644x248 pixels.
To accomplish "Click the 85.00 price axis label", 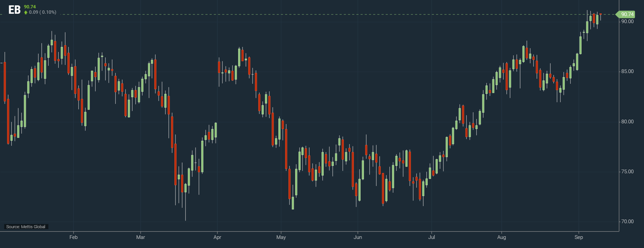I will click(x=627, y=71).
